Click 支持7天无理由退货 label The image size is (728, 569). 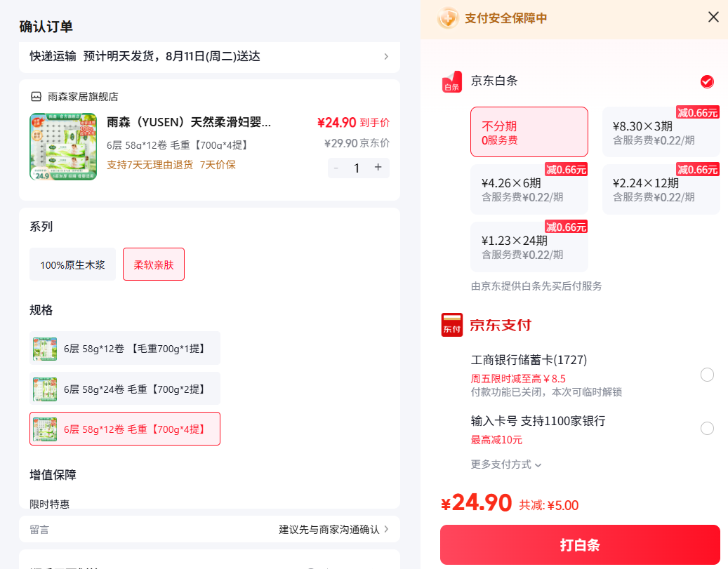pos(150,165)
